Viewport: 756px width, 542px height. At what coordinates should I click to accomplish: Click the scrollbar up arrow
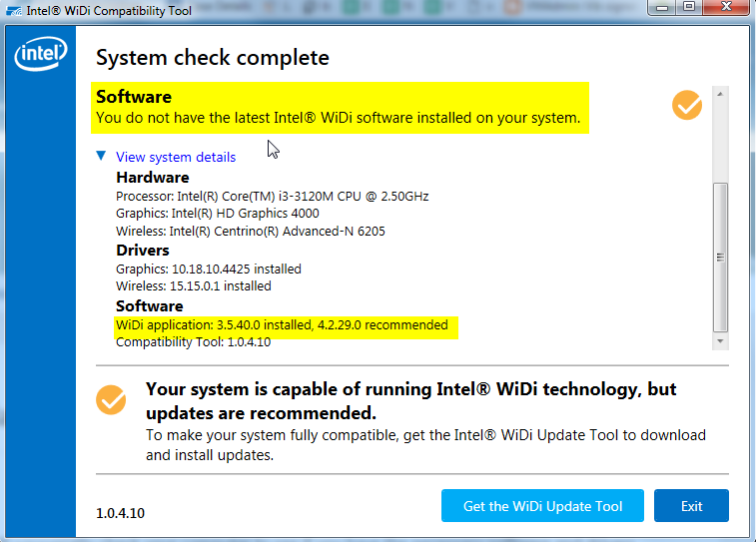(720, 94)
